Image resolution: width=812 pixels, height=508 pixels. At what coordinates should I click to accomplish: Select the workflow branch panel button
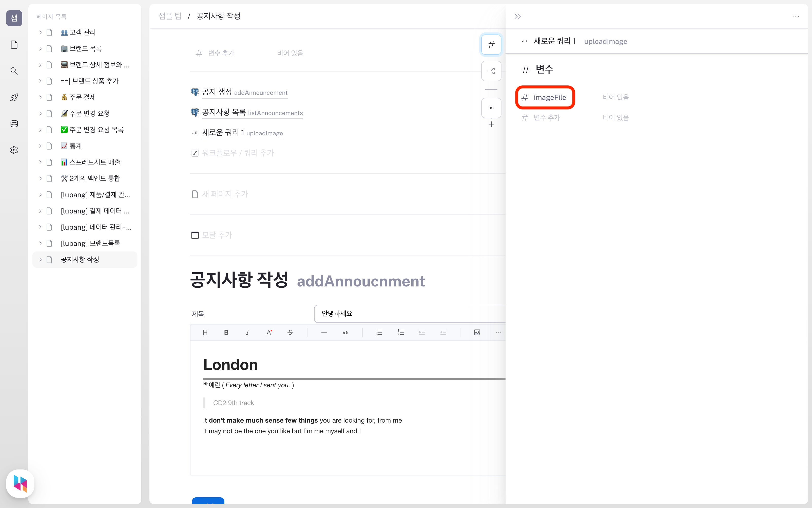tap(491, 71)
